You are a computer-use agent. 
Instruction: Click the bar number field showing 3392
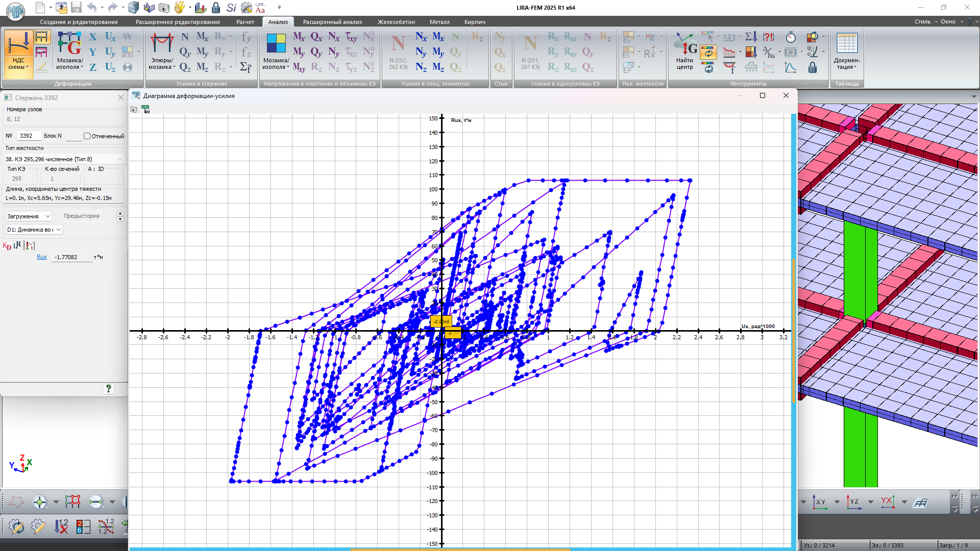pos(29,136)
